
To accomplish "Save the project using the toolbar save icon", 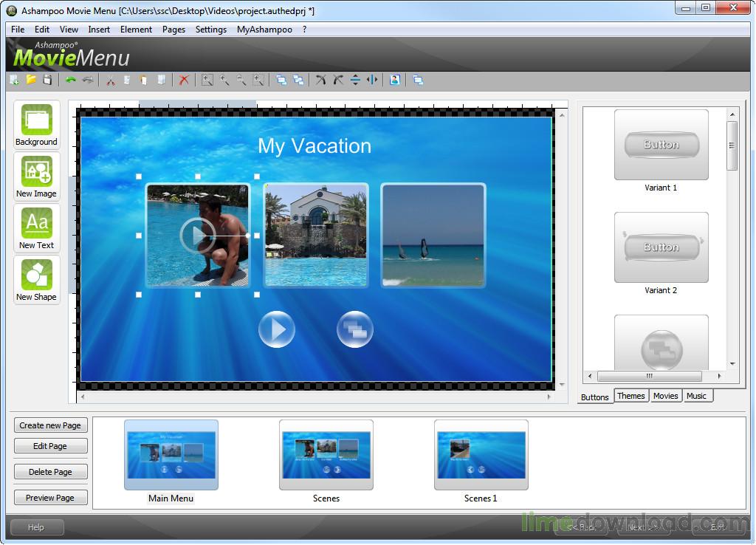I will pos(47,80).
